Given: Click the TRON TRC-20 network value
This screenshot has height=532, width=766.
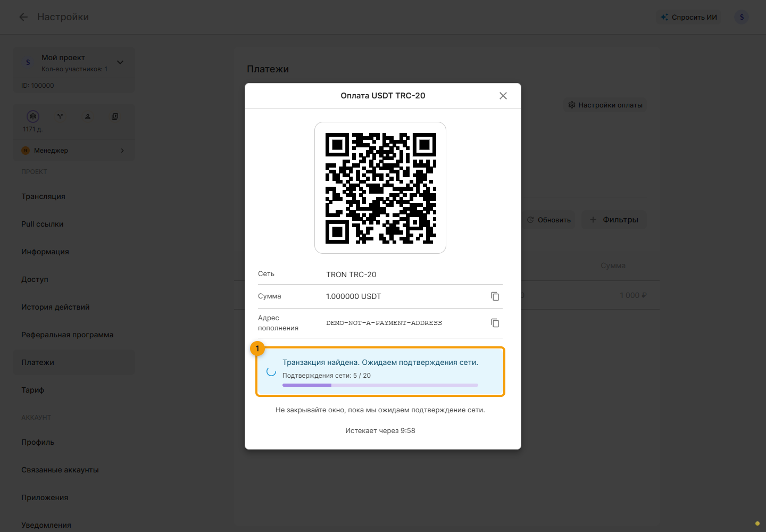Looking at the screenshot, I should click(351, 275).
